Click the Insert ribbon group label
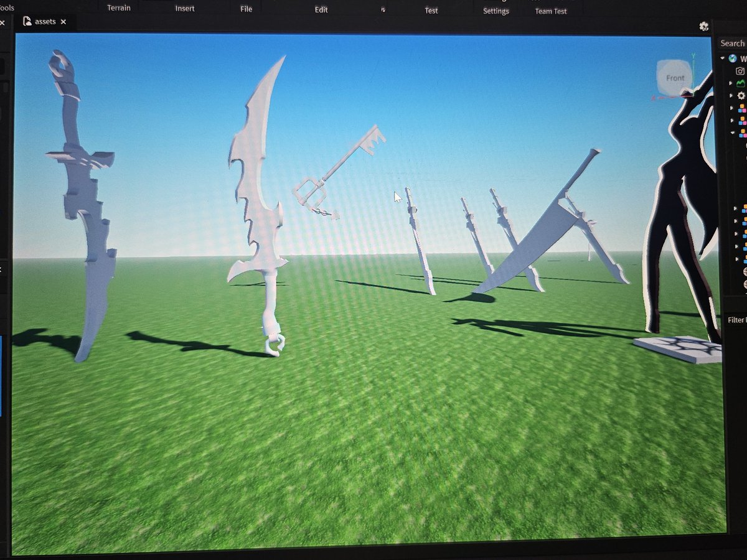Viewport: 747px width, 560px height. (x=185, y=9)
